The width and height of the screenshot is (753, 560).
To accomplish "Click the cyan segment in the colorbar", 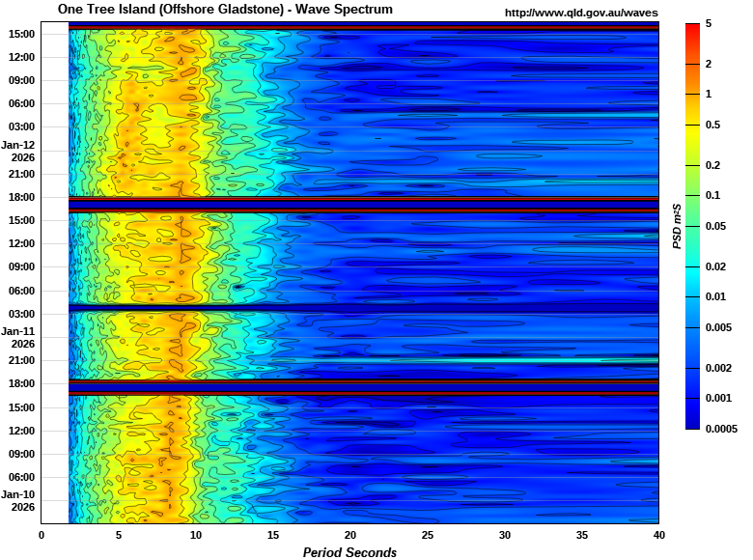I will click(692, 281).
